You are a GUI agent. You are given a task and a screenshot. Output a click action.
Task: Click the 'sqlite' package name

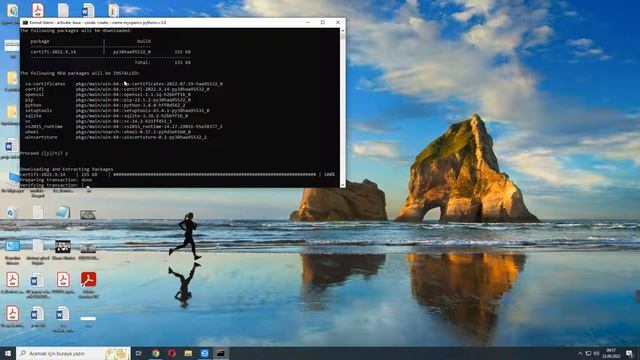coord(33,116)
